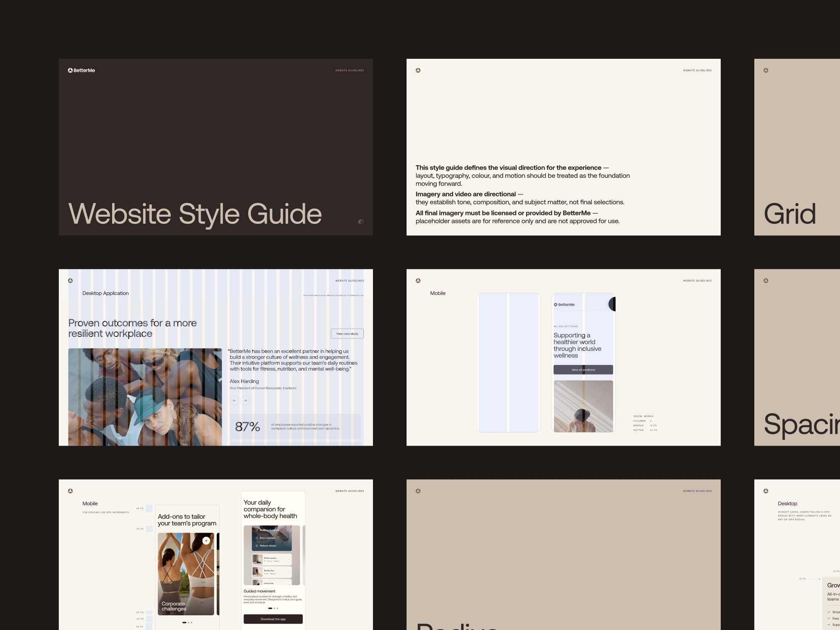
Task: Click the Supporting a healthier world heading
Action: click(577, 345)
